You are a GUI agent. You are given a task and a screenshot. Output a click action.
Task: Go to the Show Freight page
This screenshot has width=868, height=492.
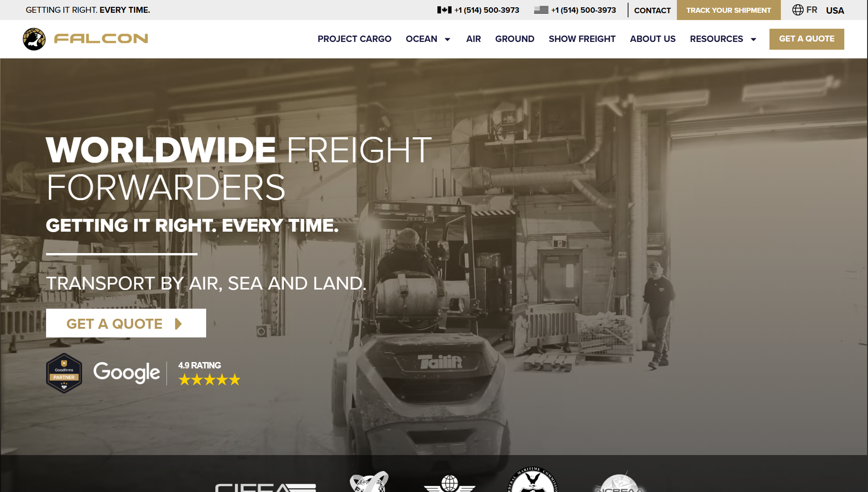[582, 39]
